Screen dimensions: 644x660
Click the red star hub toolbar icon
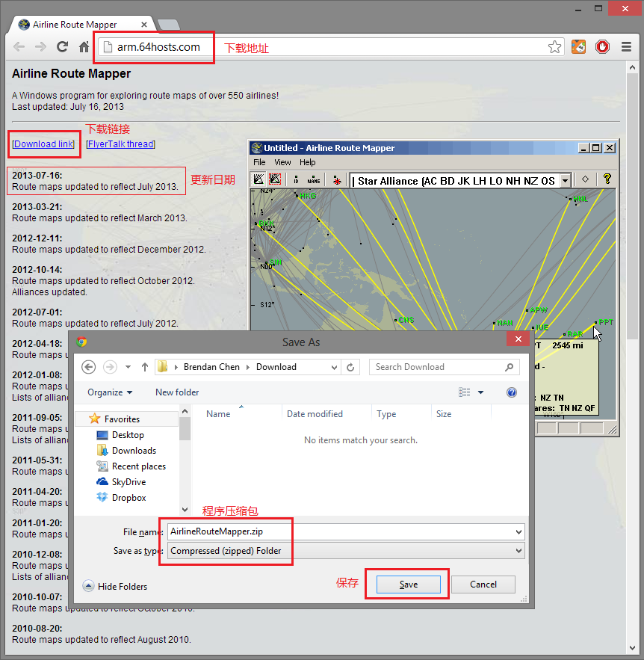coord(337,179)
